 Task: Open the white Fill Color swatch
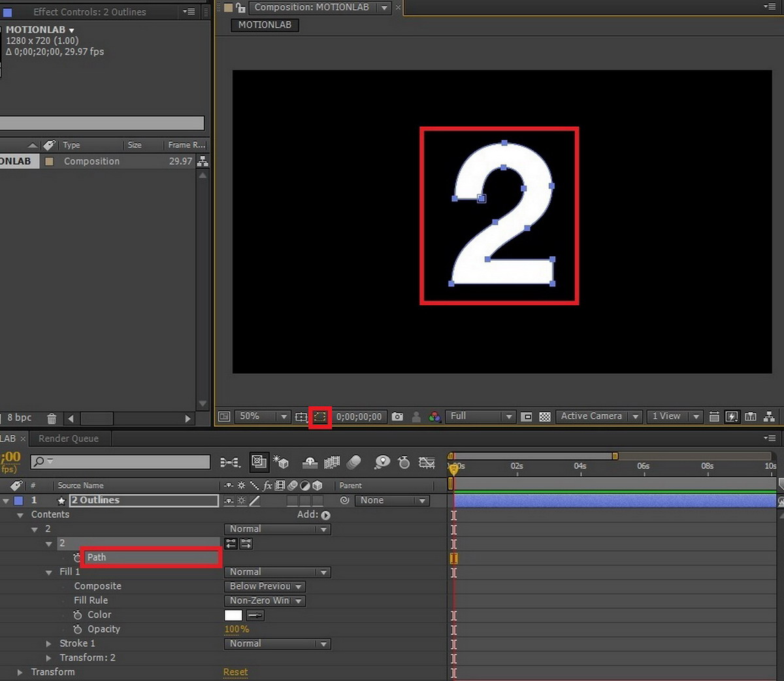click(233, 615)
